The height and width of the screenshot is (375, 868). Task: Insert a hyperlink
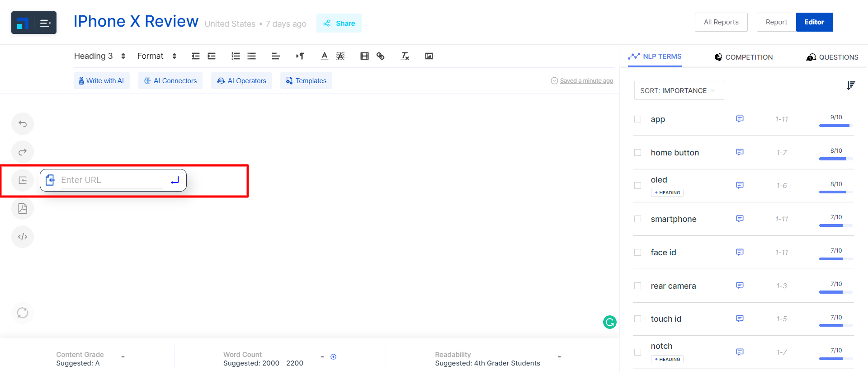click(x=381, y=56)
